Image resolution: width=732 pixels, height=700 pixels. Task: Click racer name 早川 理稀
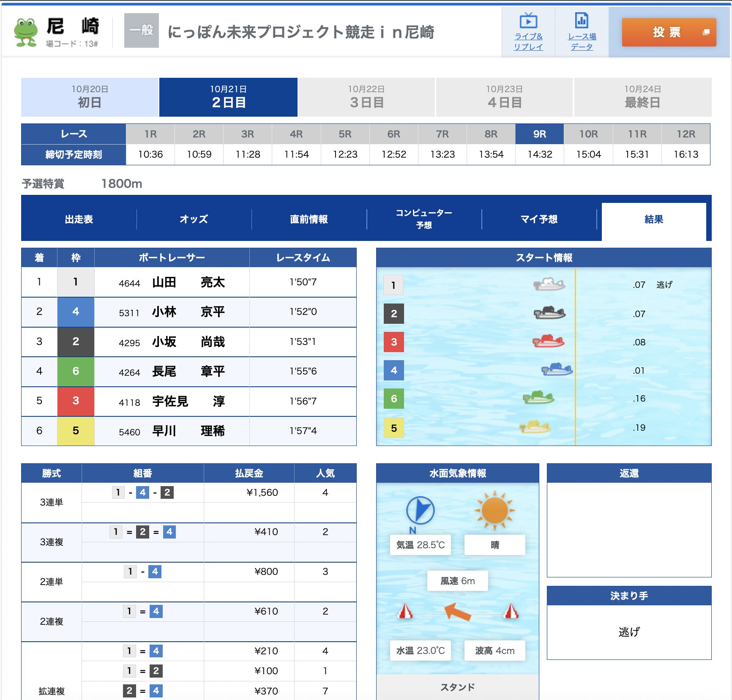[188, 431]
